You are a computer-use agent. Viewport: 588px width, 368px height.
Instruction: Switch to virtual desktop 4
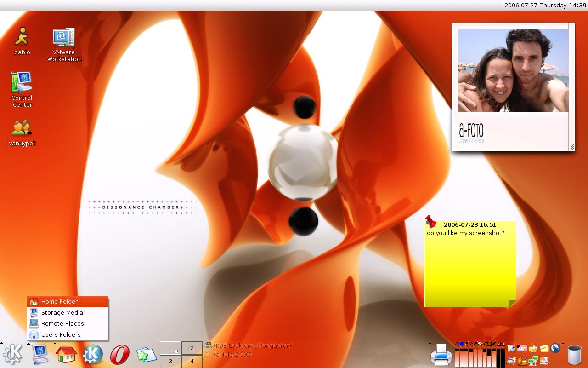192,361
